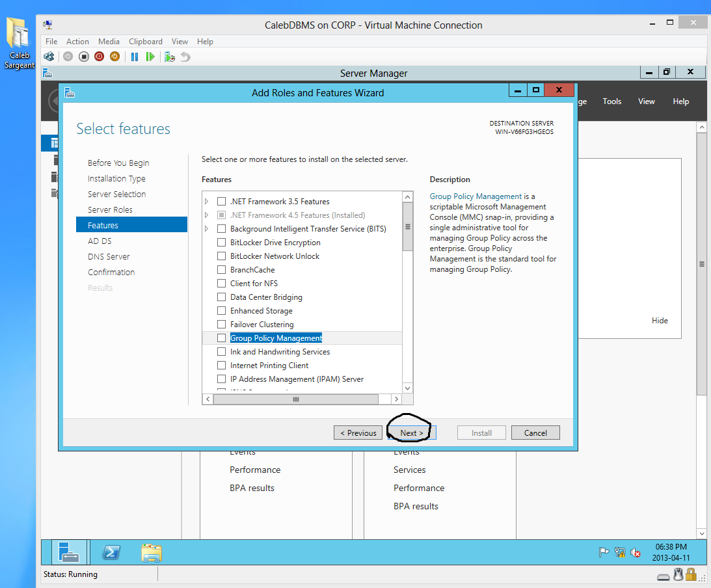Check Group Policy Management checkbox

[221, 338]
